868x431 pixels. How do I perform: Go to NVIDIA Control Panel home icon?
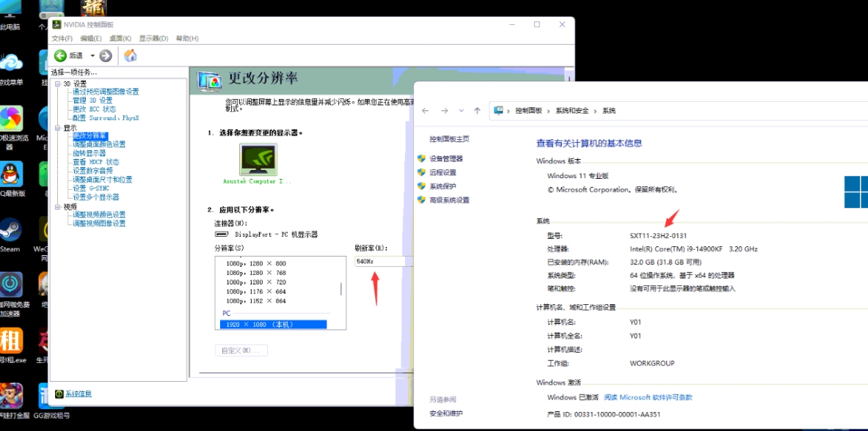pos(131,55)
